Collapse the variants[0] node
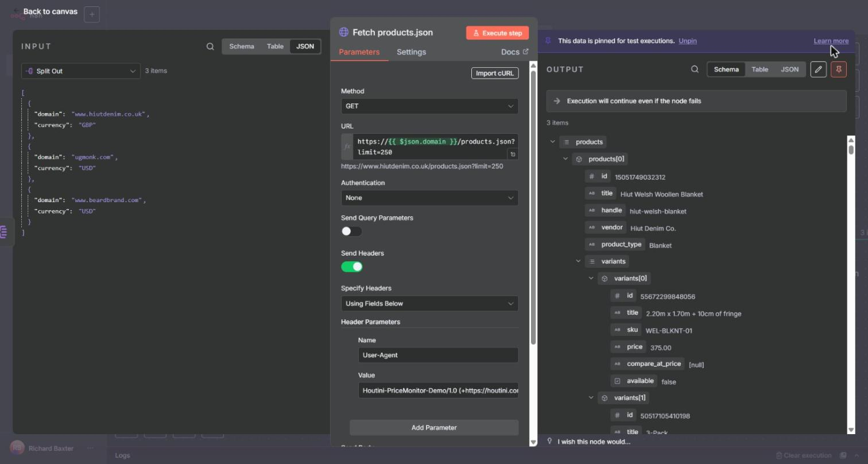The width and height of the screenshot is (868, 464). (591, 279)
